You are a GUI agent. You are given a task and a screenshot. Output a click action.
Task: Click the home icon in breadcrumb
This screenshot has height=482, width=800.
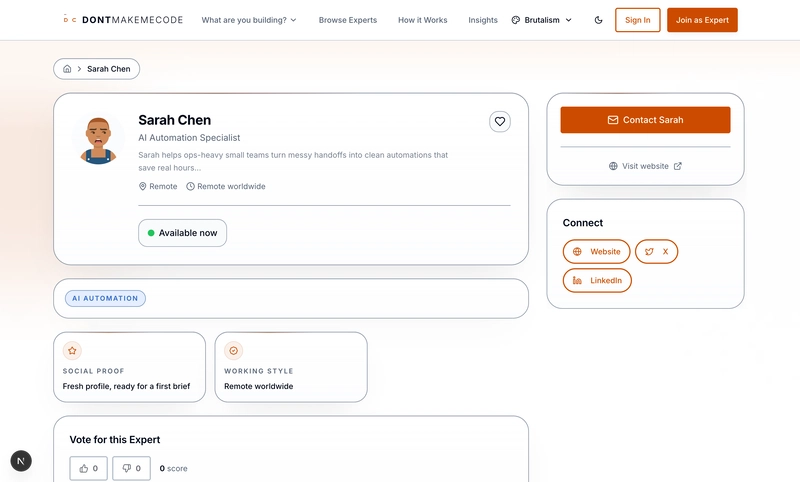pos(67,69)
